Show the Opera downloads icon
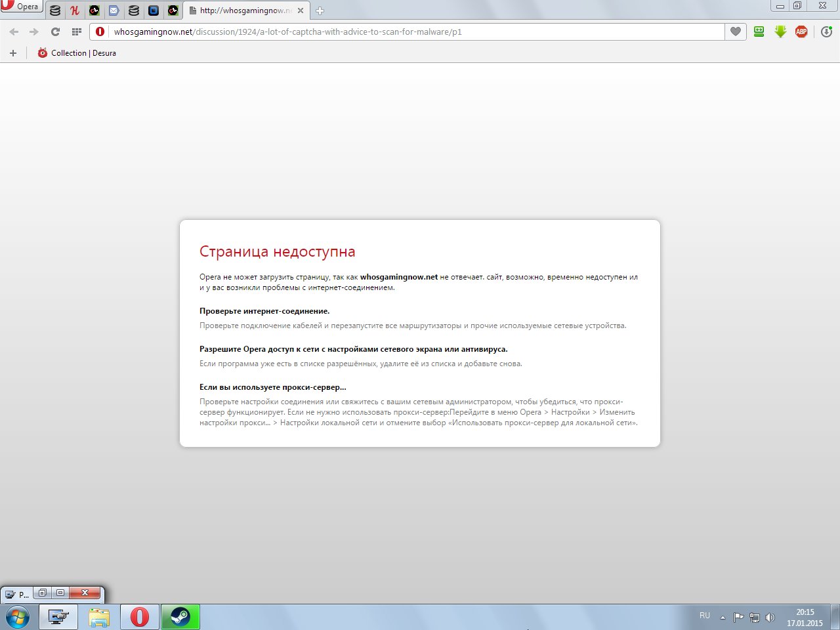The width and height of the screenshot is (840, 630). point(827,31)
